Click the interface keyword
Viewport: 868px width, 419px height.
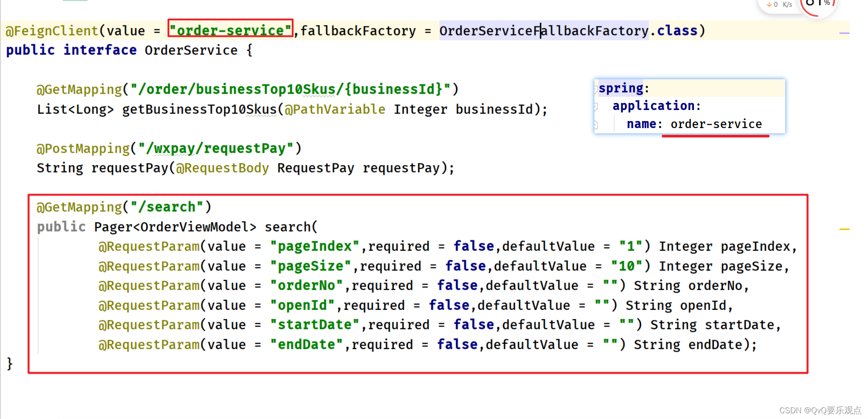point(100,50)
